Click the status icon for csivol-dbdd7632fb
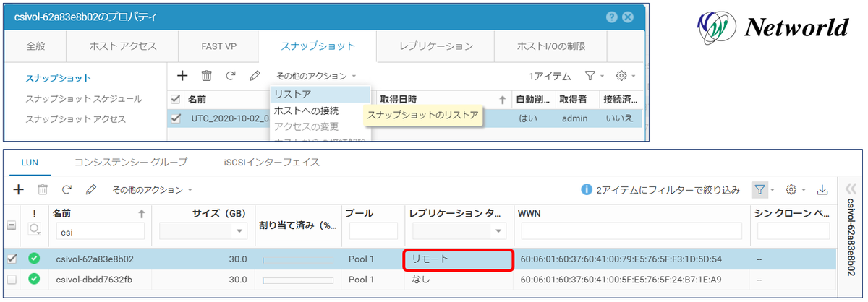The height and width of the screenshot is (302, 868). tap(34, 279)
